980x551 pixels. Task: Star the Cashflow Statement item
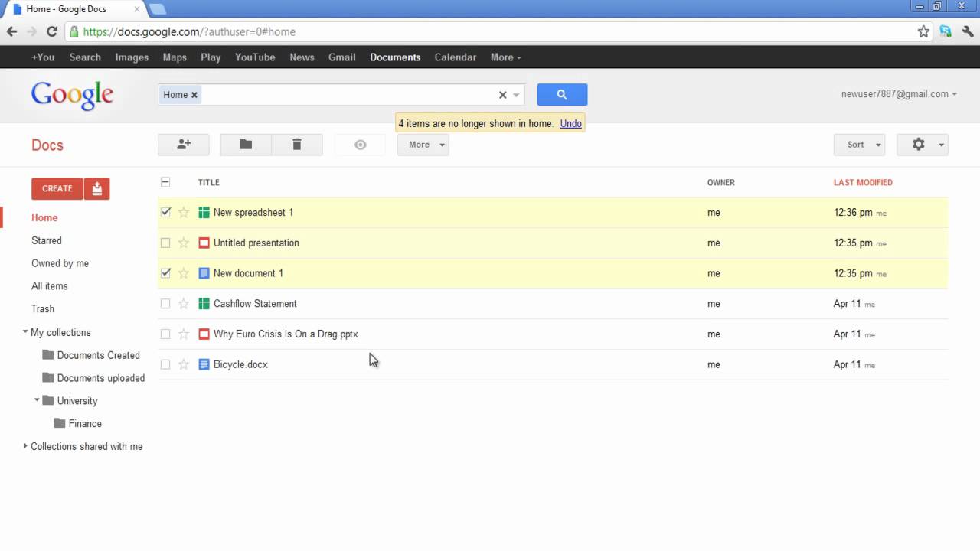click(x=184, y=304)
